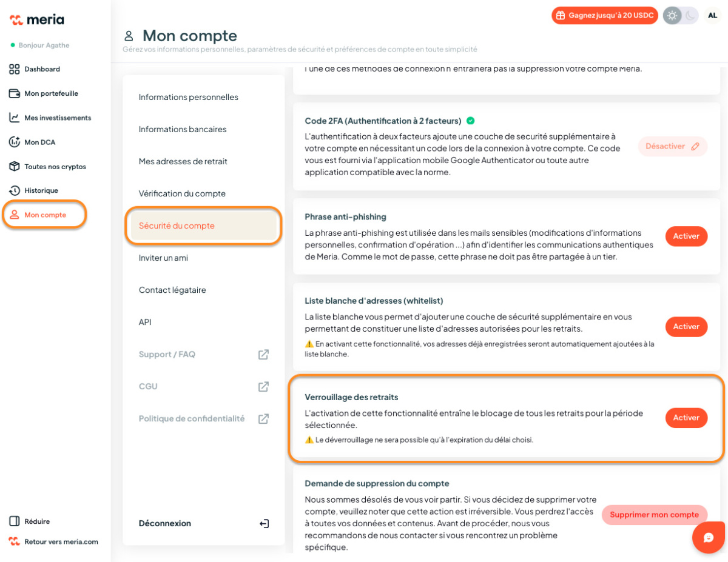Click the pencil icon in Désactiver button
The image size is (728, 562).
click(695, 146)
